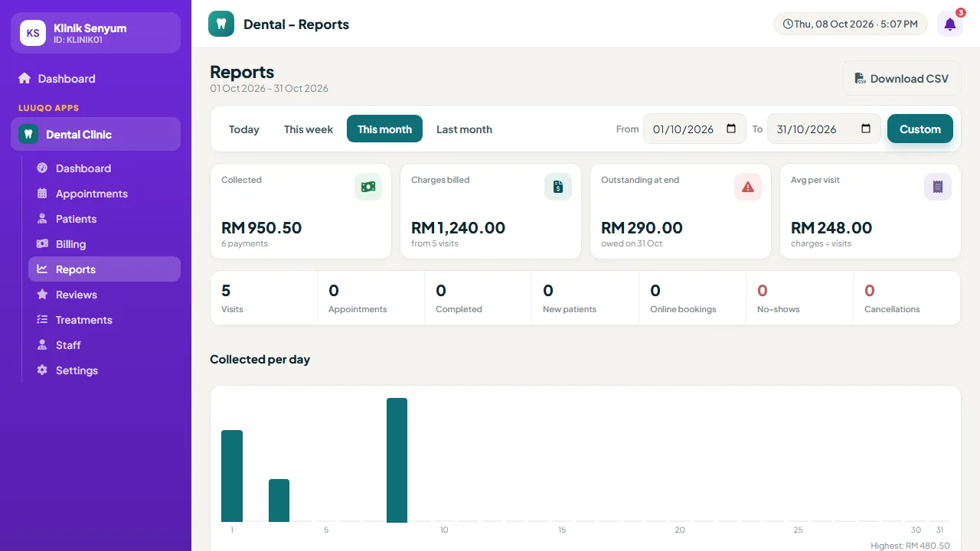Go to the Patients page

pyautogui.click(x=104, y=219)
